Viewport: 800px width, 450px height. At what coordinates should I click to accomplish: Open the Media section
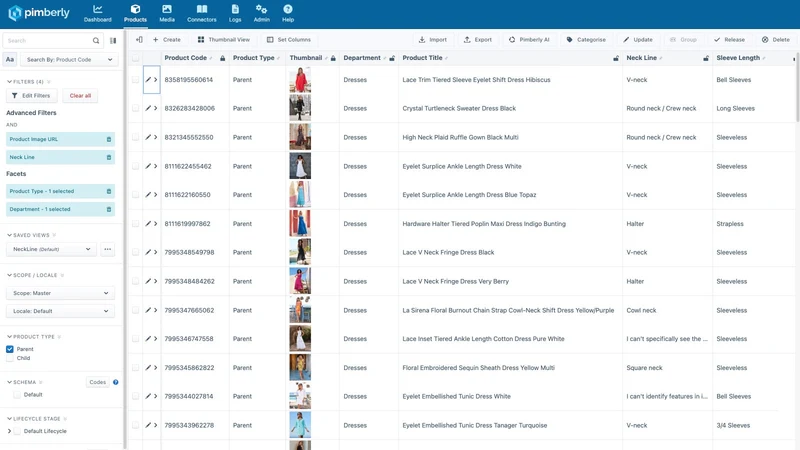tap(167, 14)
